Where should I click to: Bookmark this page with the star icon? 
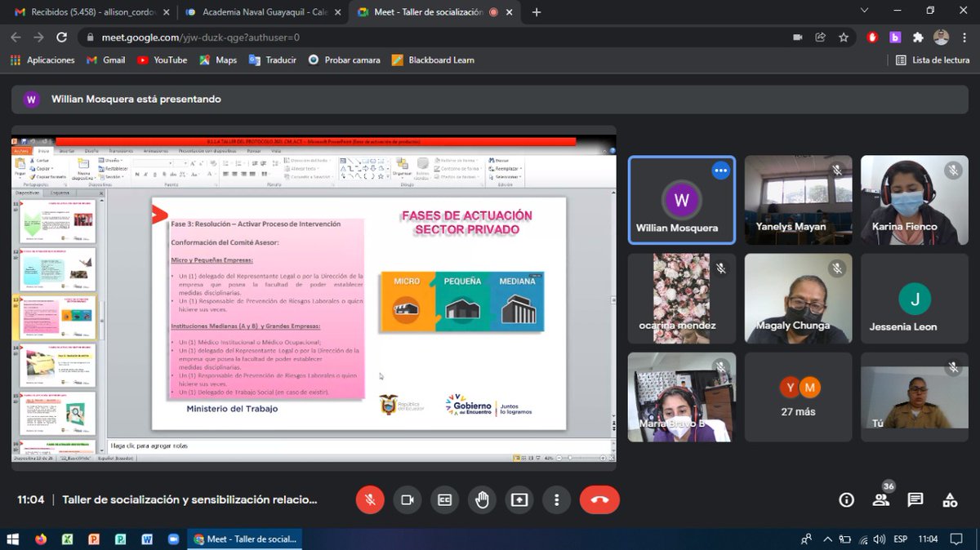point(844,38)
